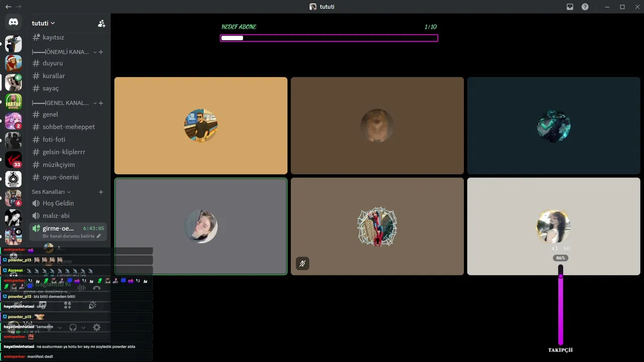Open the inbox icon in title bar

coord(570,7)
